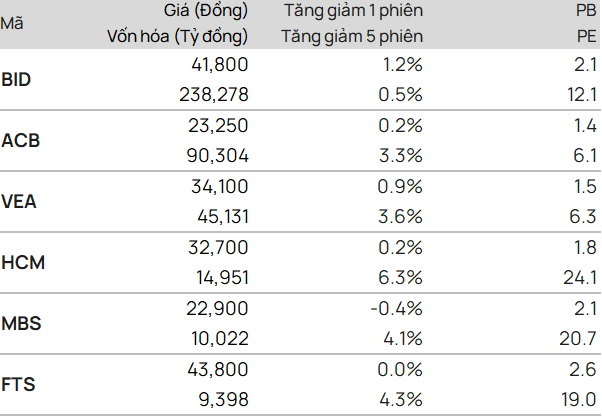Viewport: 602px width, 420px height.
Task: Click the PB column header
Action: click(586, 11)
